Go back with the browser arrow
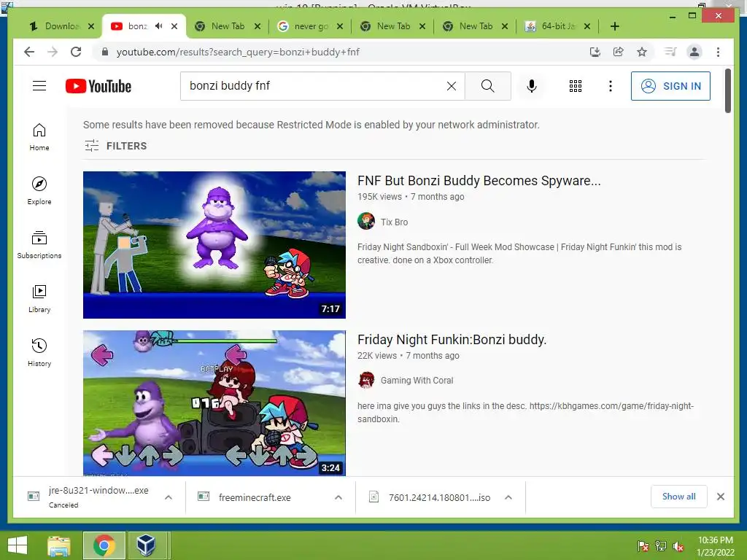This screenshot has width=747, height=560. 29,52
